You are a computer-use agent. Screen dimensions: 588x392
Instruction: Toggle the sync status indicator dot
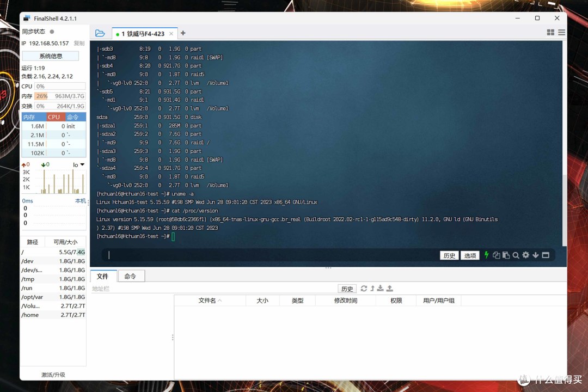(x=52, y=32)
